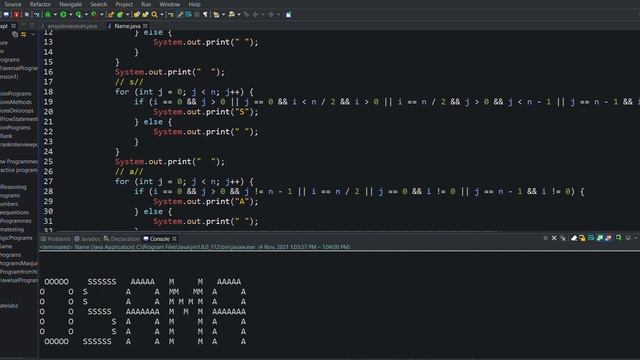Open the Refactor menu
This screenshot has height=360, width=640.
click(40, 4)
